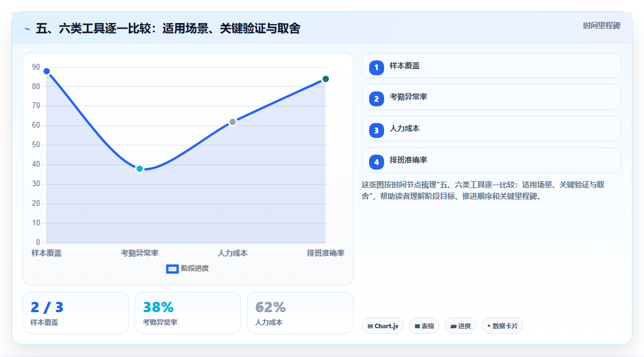Click the y-axis value 90
Image resolution: width=644 pixels, height=357 pixels.
tap(36, 67)
